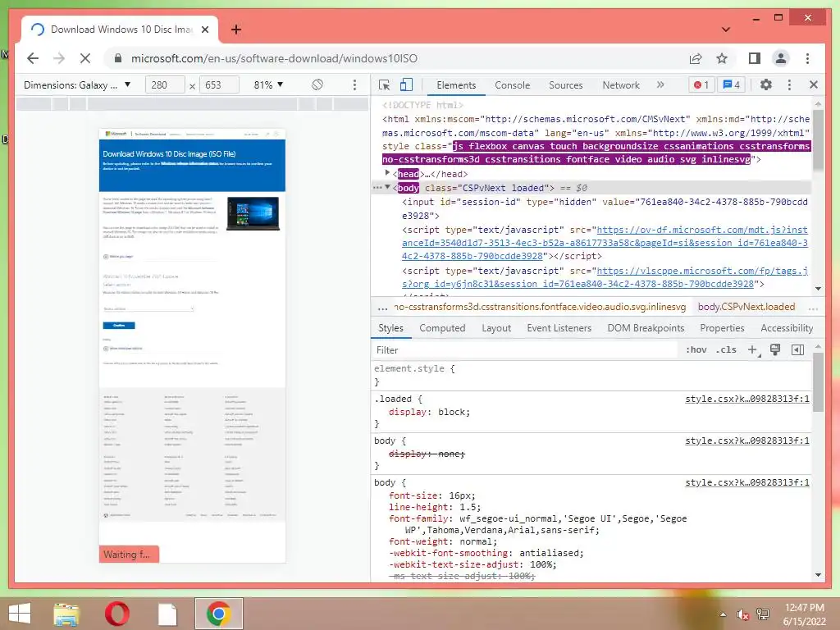
Task: Open the Computed tab
Action: click(442, 328)
